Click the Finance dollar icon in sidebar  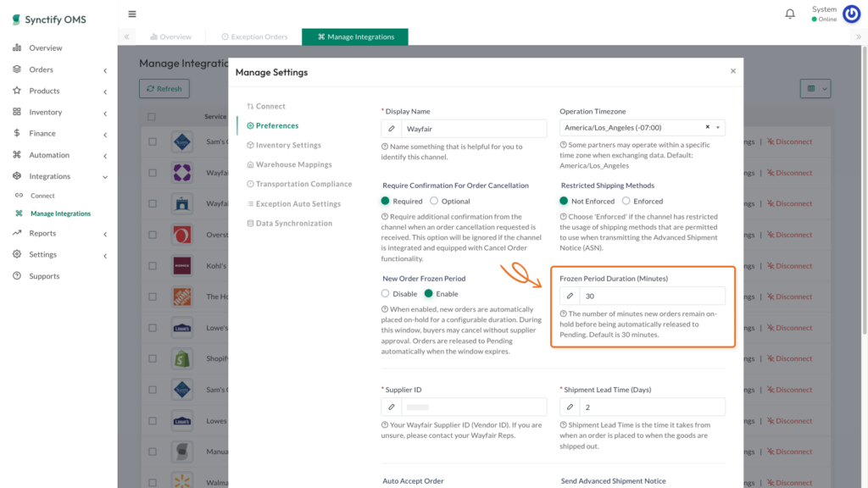17,133
